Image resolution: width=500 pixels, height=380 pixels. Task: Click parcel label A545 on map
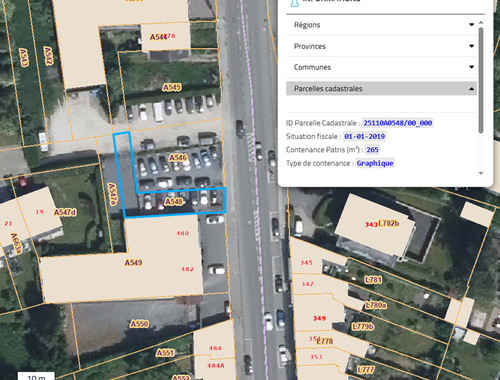pos(172,87)
